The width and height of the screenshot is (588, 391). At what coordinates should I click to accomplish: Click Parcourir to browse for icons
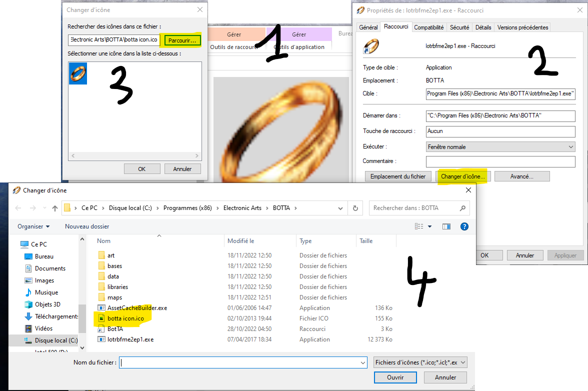[x=182, y=40]
